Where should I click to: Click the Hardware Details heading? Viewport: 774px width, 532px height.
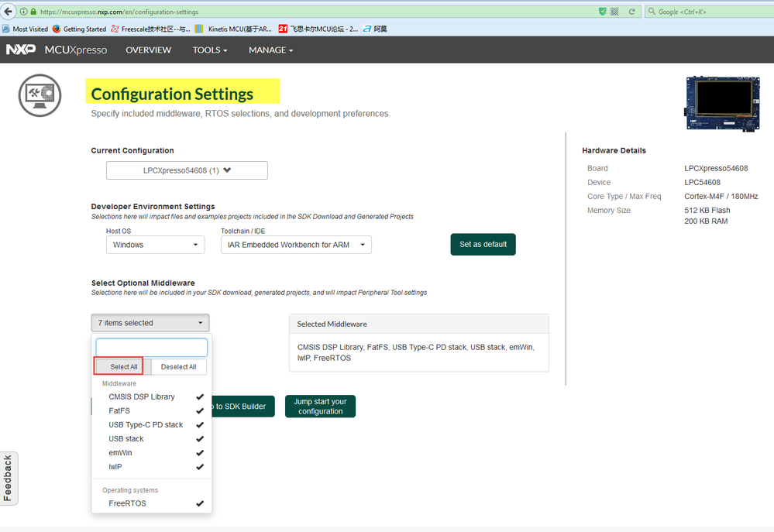pos(614,150)
